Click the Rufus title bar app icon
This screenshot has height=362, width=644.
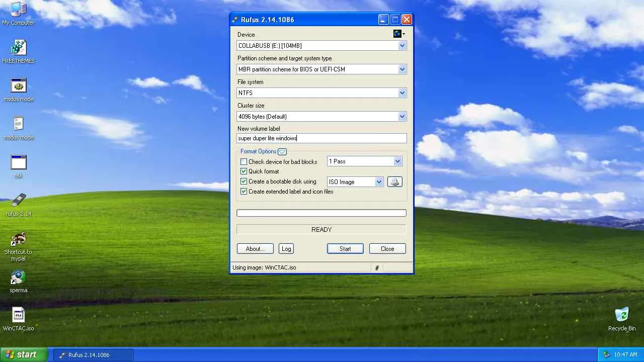click(x=235, y=20)
